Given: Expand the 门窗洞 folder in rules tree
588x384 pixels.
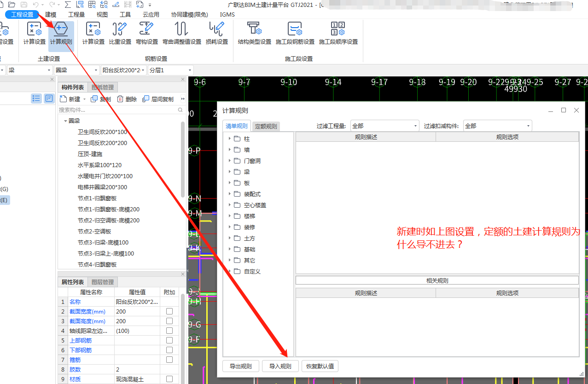Looking at the screenshot, I should pyautogui.click(x=229, y=161).
